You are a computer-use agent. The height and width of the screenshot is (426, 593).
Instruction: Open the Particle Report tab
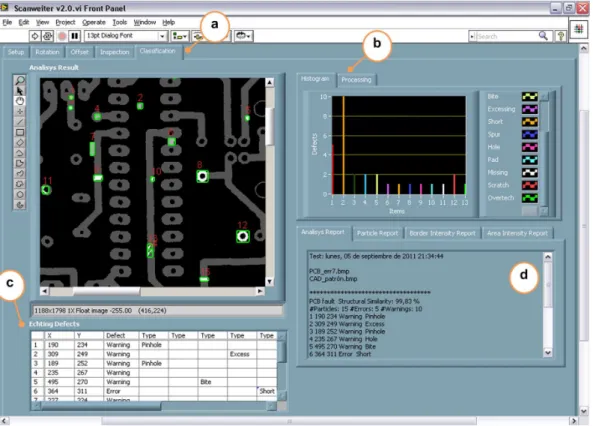tap(377, 233)
